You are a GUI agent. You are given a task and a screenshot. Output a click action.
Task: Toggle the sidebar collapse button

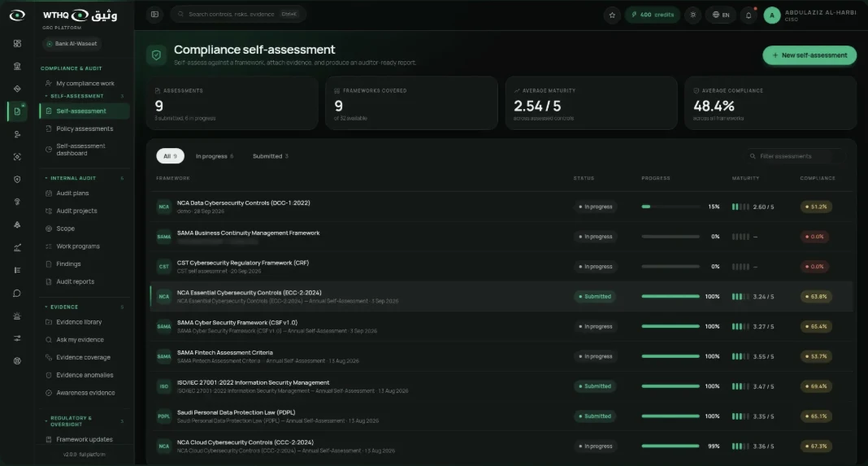tap(155, 15)
